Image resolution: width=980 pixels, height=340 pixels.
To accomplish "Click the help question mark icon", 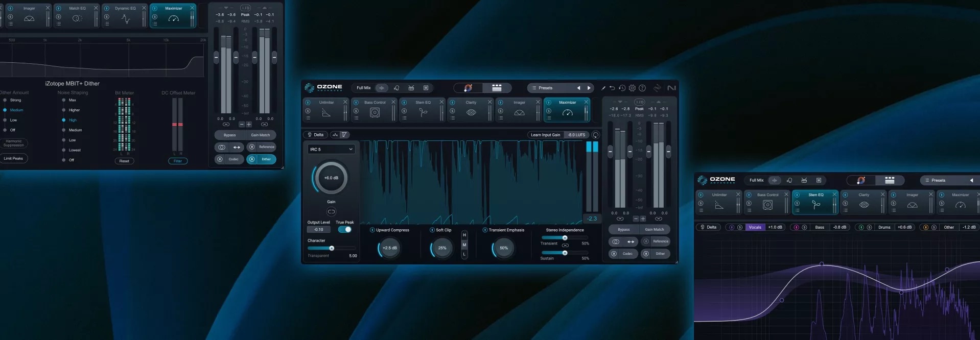I will [x=642, y=88].
